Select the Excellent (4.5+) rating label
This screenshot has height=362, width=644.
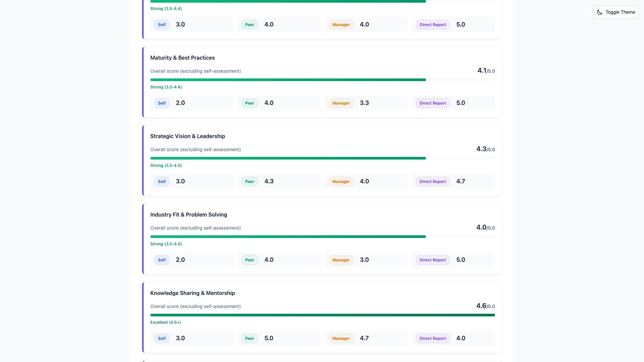(x=165, y=322)
